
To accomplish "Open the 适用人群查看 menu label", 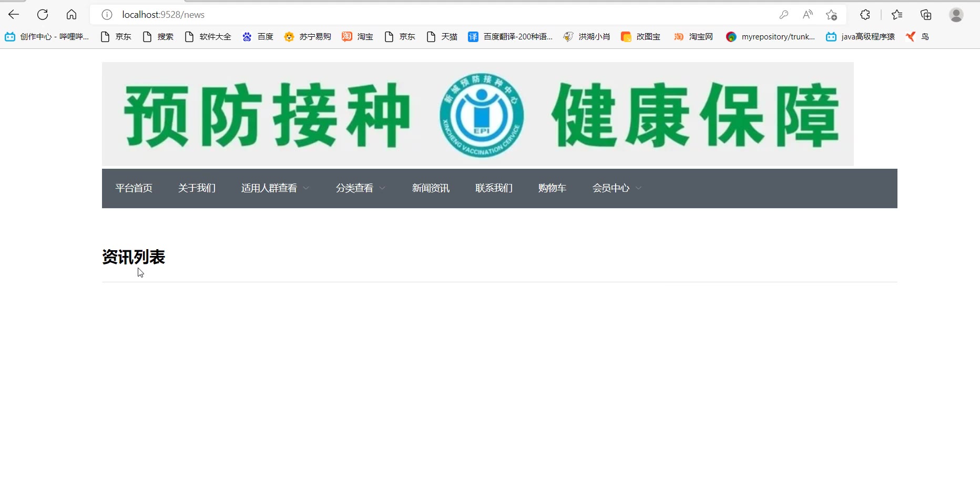I will pos(269,188).
